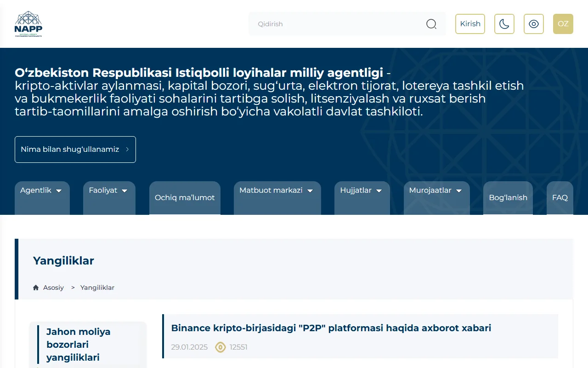Viewport: 588px width, 368px height.
Task: Click the Kirish login button
Action: pyautogui.click(x=470, y=24)
